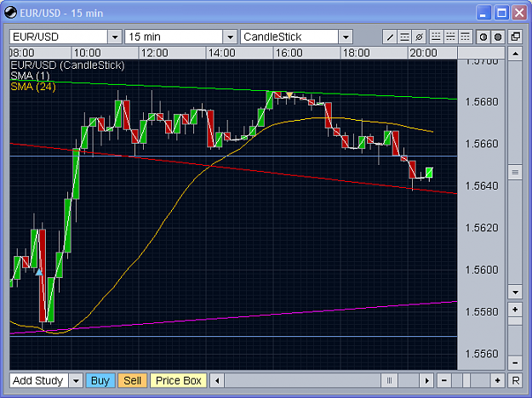Click horizontal zoom out minus button
This screenshot has width=532, height=398.
443,381
